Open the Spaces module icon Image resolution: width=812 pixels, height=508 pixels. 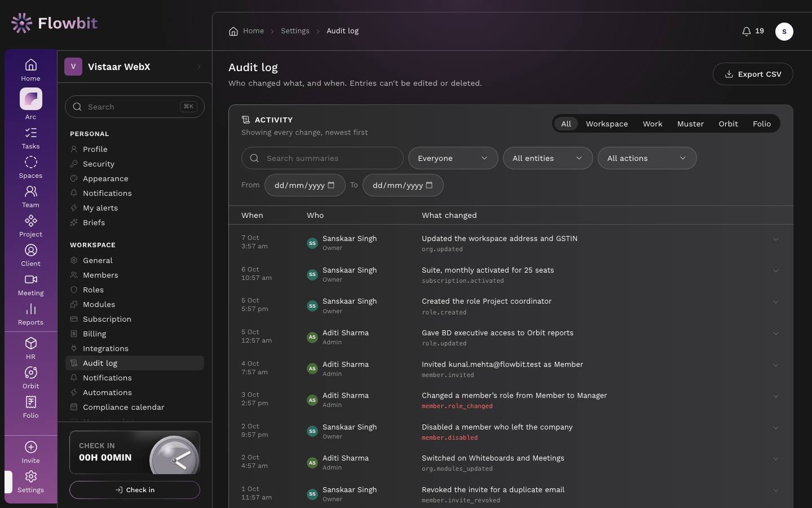tap(31, 163)
